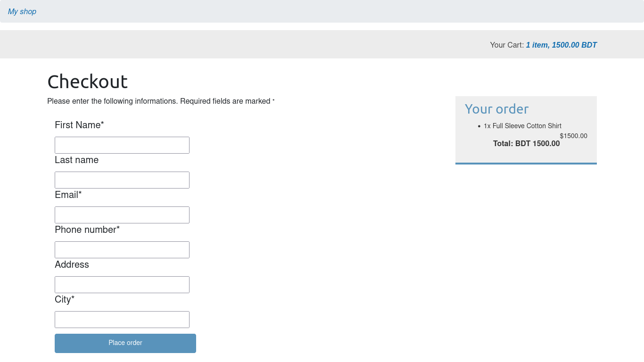
Task: Click the 'Your Cart:' label
Action: tap(507, 45)
